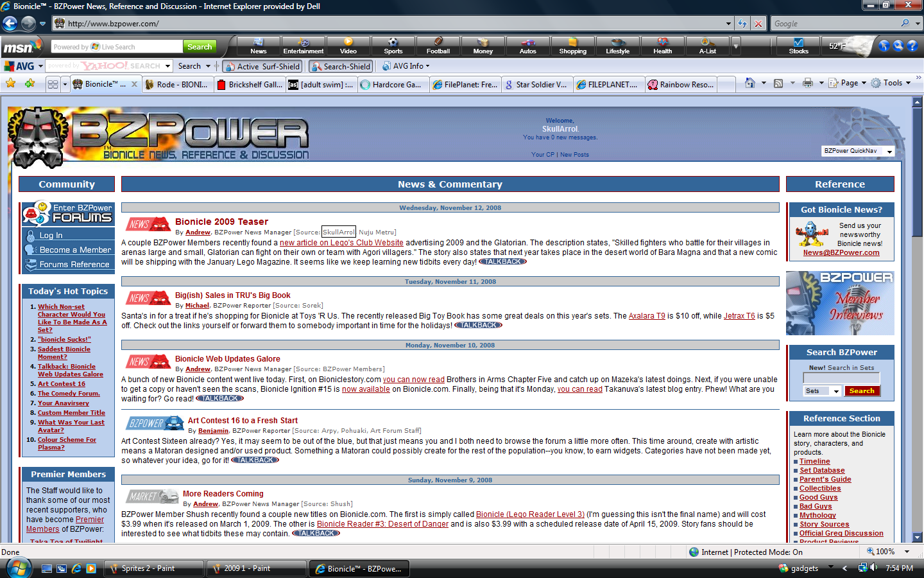
Task: Click the Live Search input field
Action: [x=117, y=47]
